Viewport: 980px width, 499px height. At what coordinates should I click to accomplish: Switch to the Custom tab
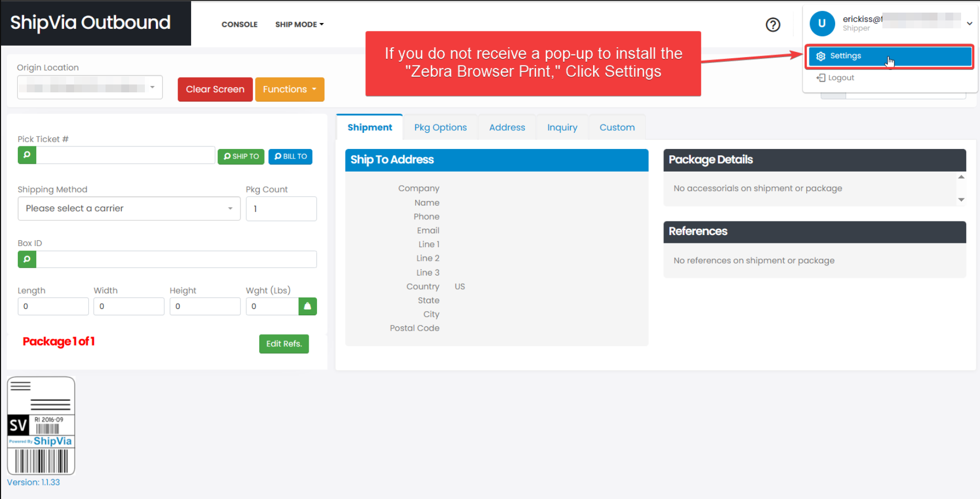pyautogui.click(x=617, y=128)
